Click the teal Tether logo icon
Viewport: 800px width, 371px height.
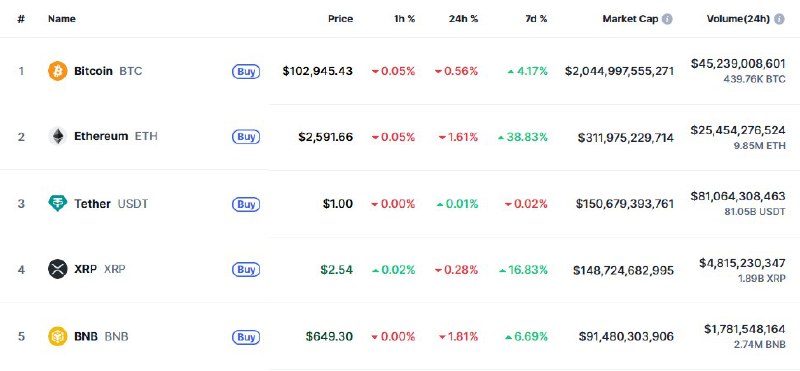[x=58, y=204]
